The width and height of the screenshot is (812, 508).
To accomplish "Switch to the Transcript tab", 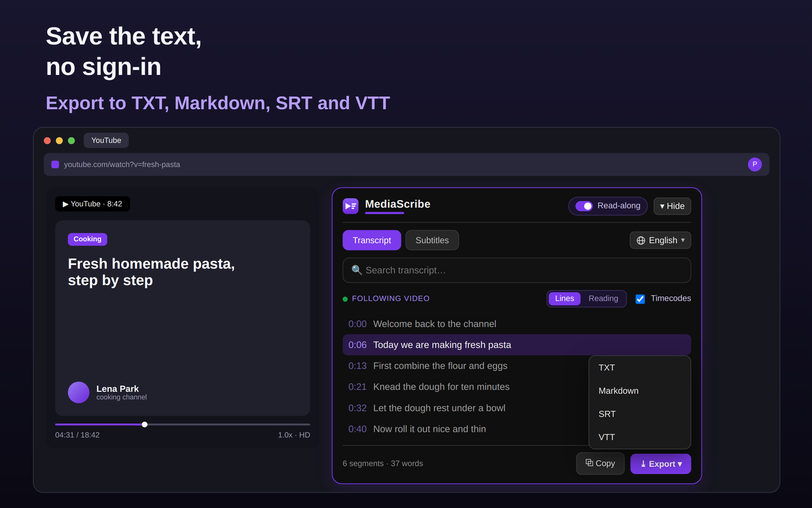I will pyautogui.click(x=372, y=240).
